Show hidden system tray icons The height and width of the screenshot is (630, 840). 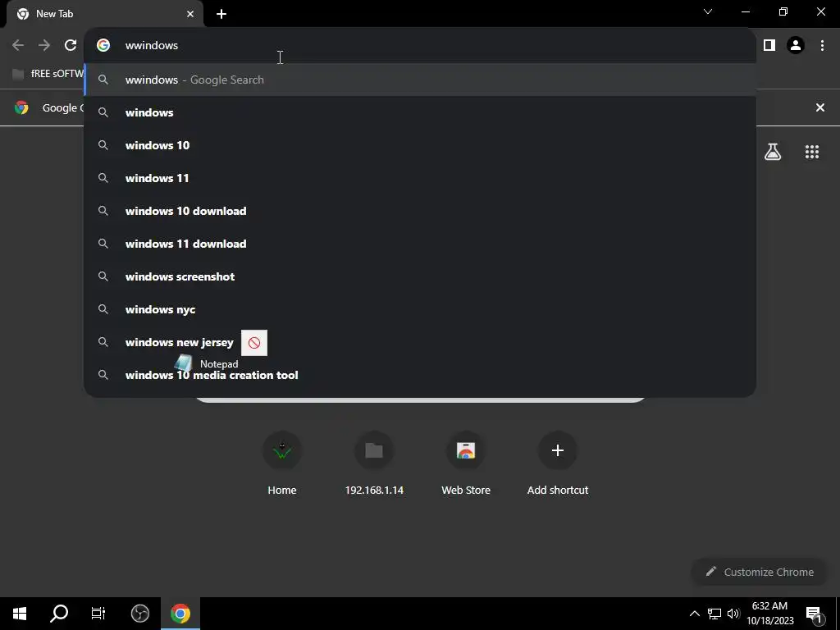coord(694,614)
